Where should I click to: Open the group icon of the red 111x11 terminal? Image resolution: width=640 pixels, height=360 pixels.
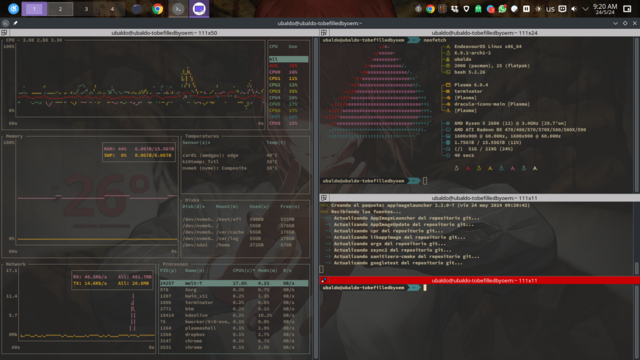324,280
